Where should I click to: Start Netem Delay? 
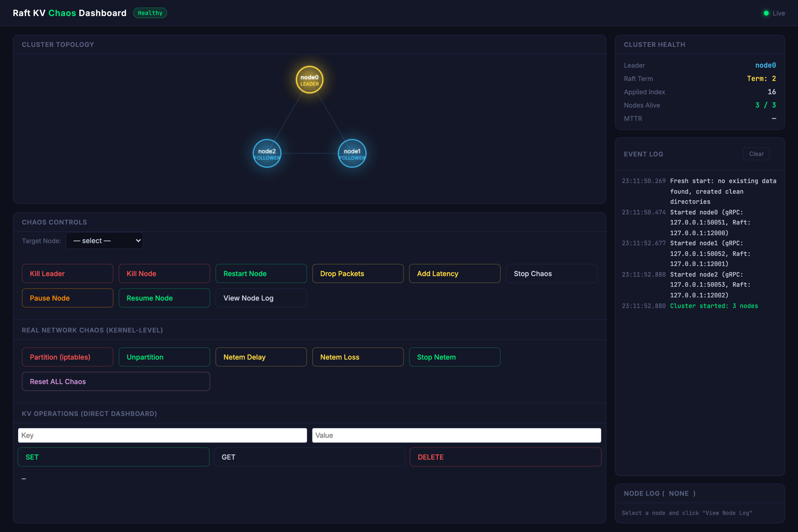point(261,357)
